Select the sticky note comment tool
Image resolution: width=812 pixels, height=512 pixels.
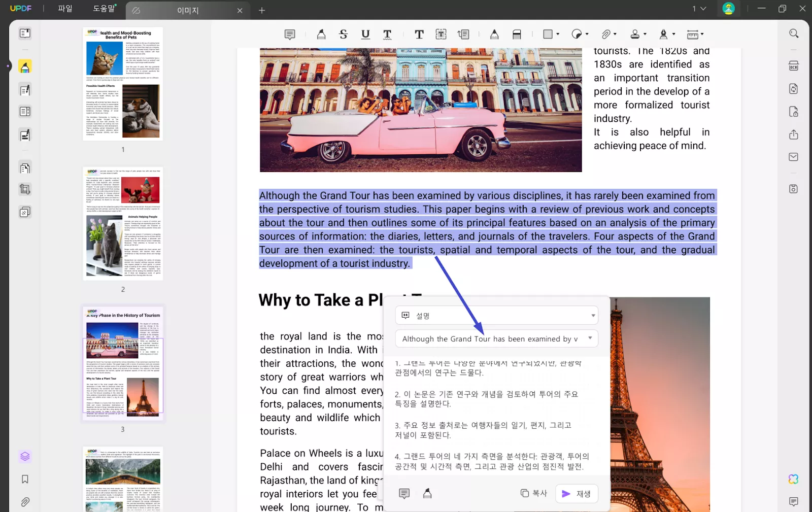tap(290, 34)
